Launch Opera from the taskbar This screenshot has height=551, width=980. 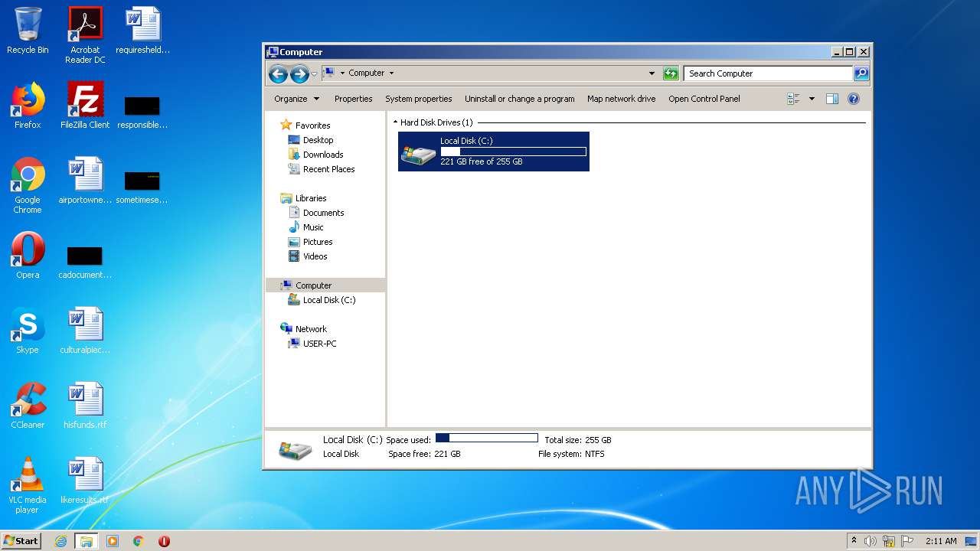164,541
